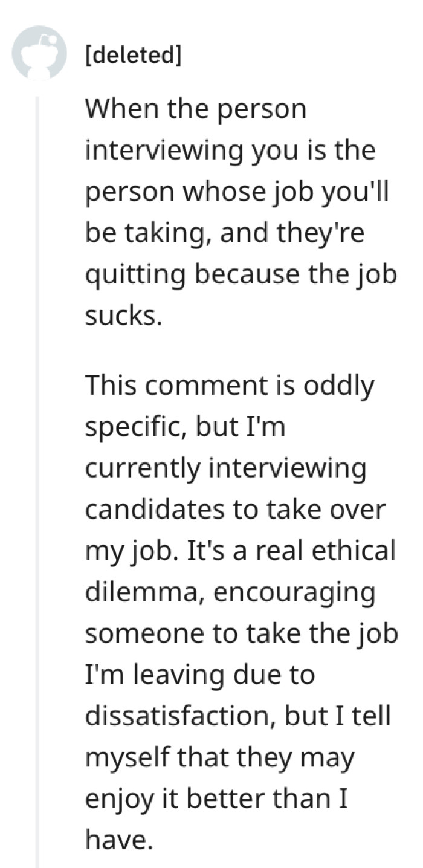Click the word 'sucks.' ending first paragraph
The width and height of the screenshot is (423, 868).
click(x=123, y=317)
